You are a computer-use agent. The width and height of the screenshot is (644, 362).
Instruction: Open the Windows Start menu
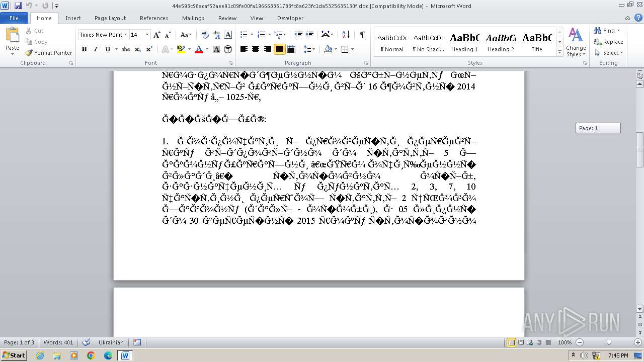pos(14,355)
